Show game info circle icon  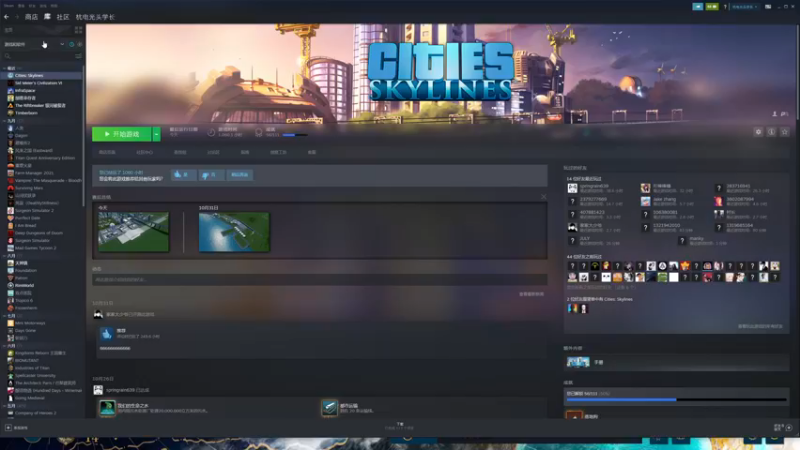771,132
